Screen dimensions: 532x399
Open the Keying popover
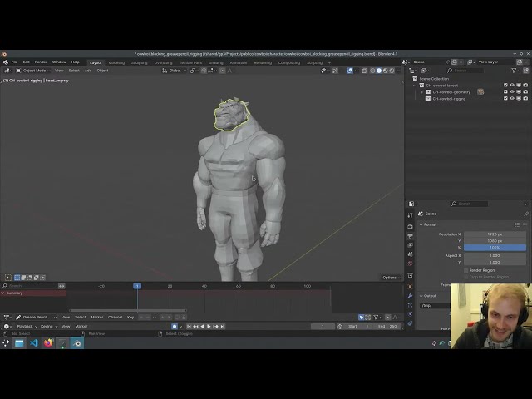(48, 327)
